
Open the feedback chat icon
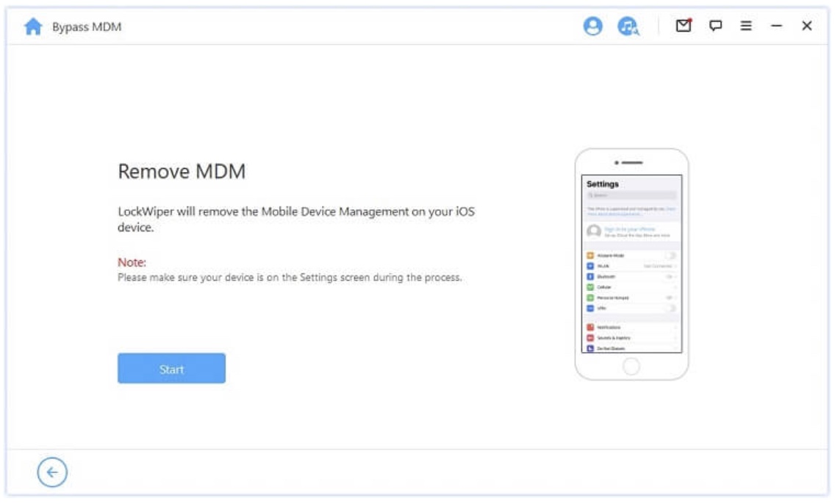pyautogui.click(x=715, y=26)
